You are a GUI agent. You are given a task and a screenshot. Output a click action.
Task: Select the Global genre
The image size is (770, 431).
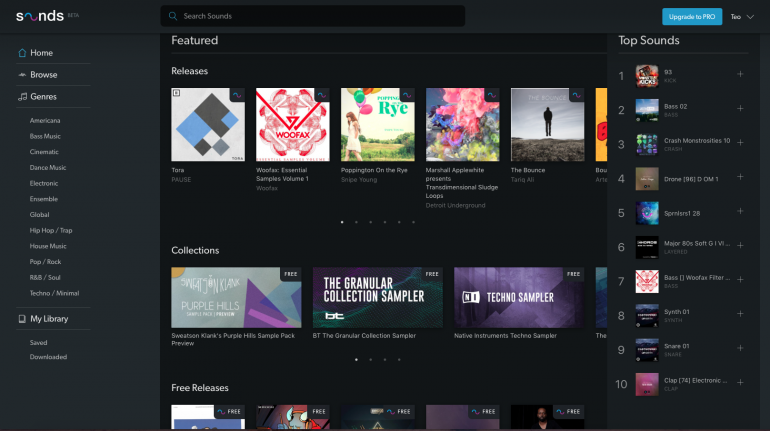[x=39, y=215]
